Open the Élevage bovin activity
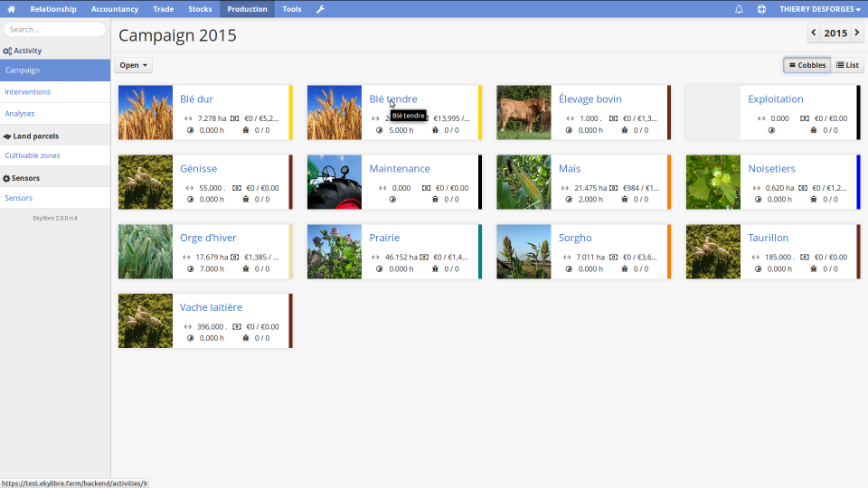The height and width of the screenshot is (488, 868). coord(590,99)
